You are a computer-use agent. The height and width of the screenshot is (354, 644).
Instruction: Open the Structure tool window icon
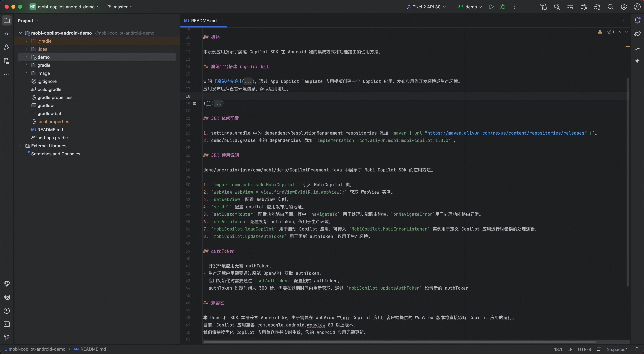[x=7, y=47]
